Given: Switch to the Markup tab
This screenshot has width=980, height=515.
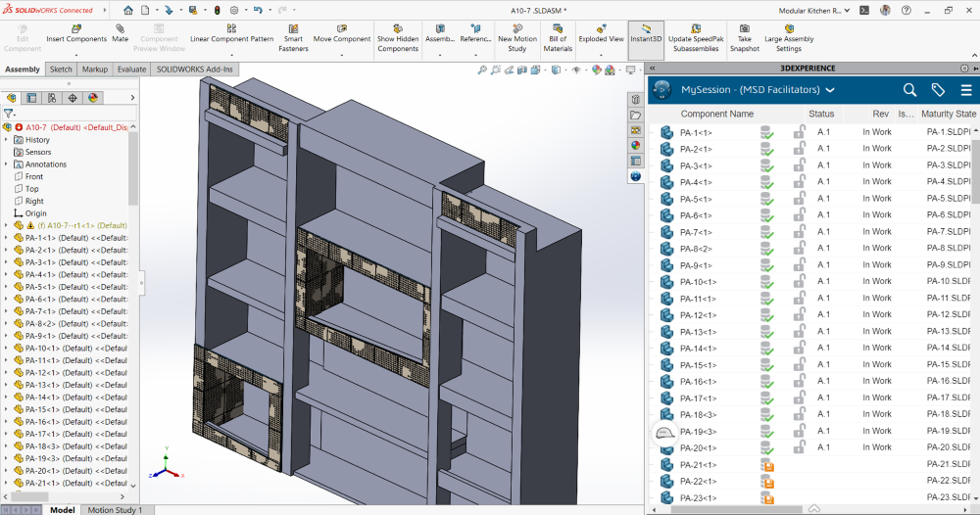Looking at the screenshot, I should [x=94, y=70].
